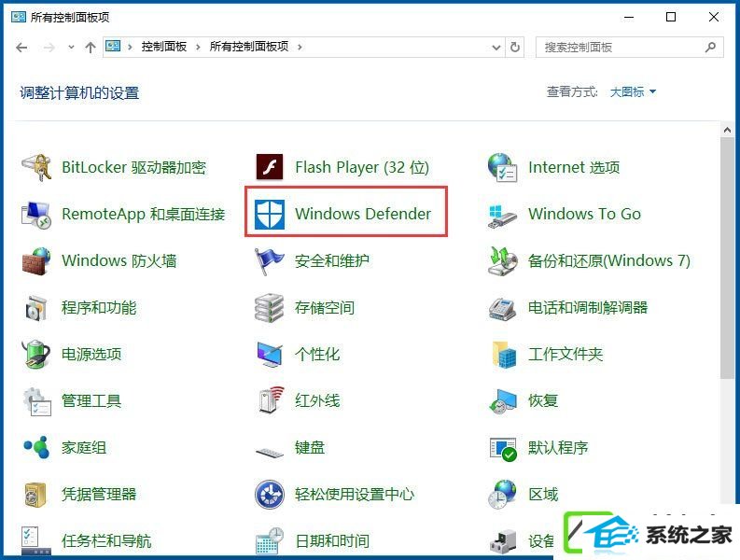Open the 默认程序 link text
740x560 pixels.
(x=558, y=448)
